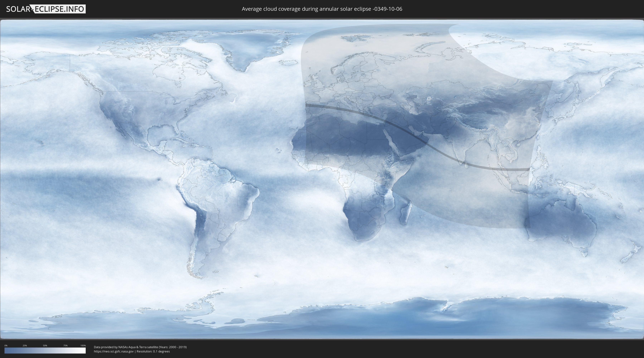
Task: Click the Resolution 0.1 degrees text
Action: click(x=153, y=351)
